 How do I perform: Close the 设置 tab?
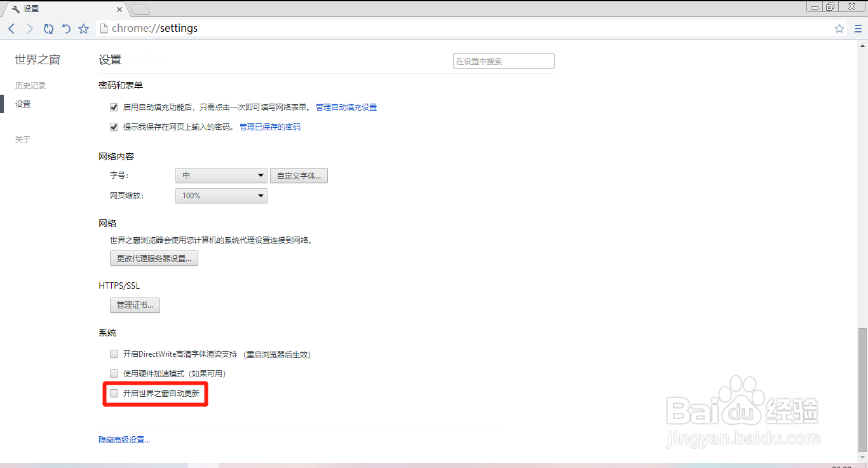point(119,9)
